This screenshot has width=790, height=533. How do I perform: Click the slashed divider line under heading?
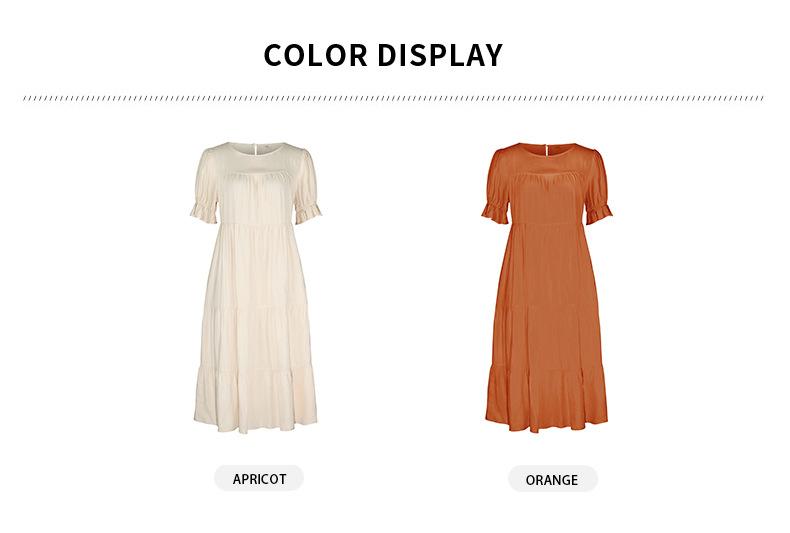393,98
